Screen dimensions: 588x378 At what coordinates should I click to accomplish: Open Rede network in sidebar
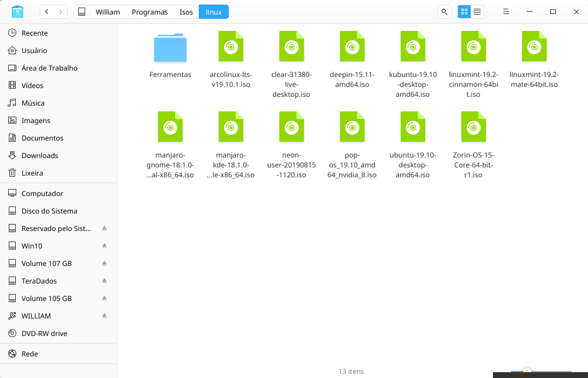58,354
